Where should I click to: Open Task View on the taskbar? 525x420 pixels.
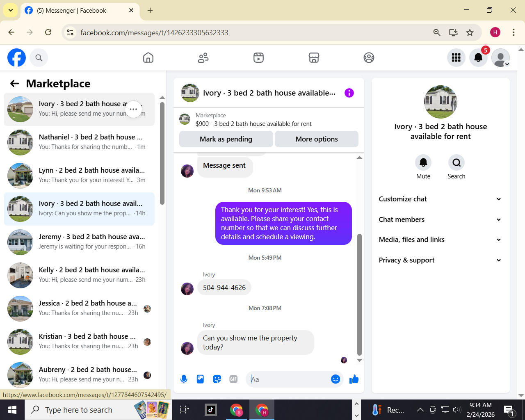tap(185, 410)
